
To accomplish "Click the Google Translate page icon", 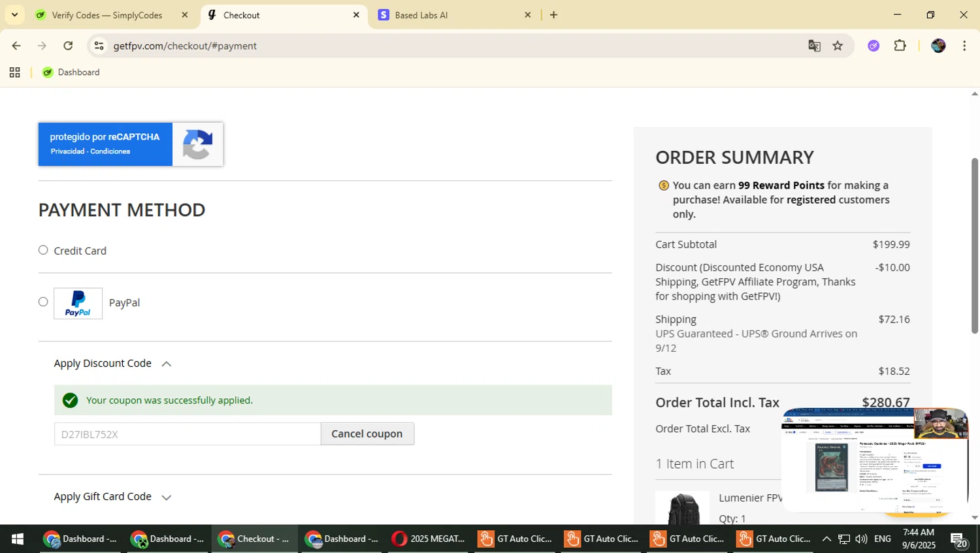I will click(814, 46).
